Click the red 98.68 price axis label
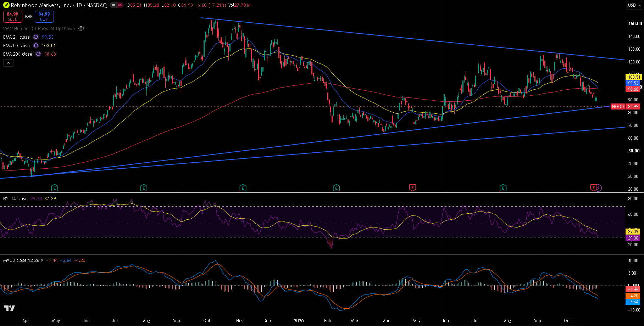This screenshot has width=644, height=326. (633, 89)
